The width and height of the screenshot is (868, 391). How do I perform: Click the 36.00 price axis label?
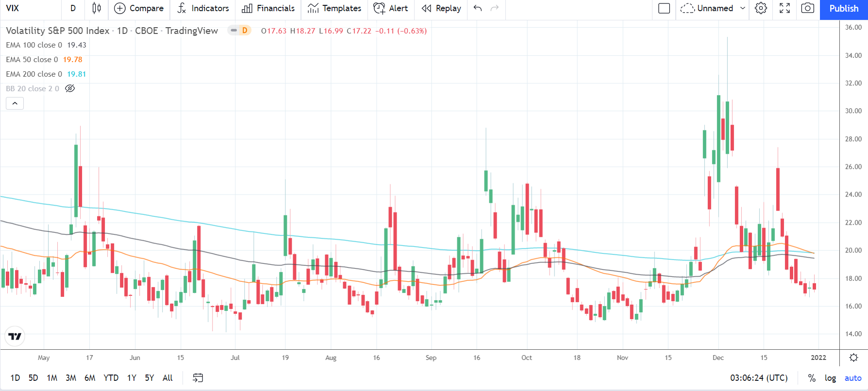(853, 28)
